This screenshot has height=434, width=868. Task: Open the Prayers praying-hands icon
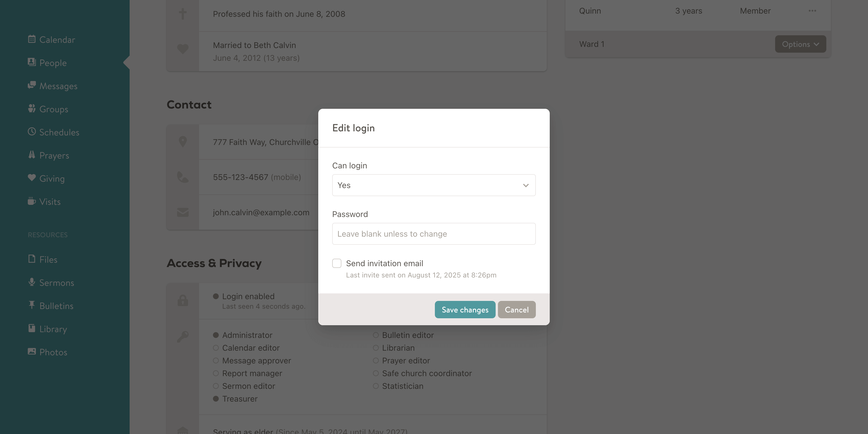32,155
